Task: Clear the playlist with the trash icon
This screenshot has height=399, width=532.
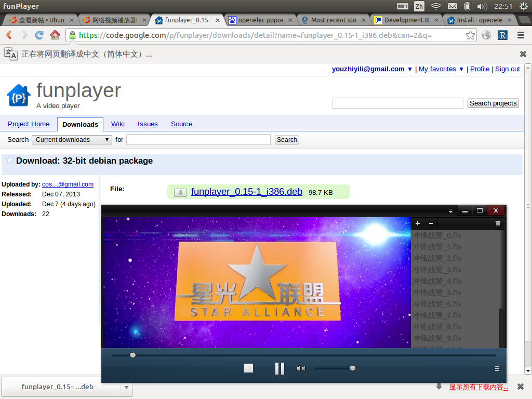Action: pyautogui.click(x=498, y=223)
